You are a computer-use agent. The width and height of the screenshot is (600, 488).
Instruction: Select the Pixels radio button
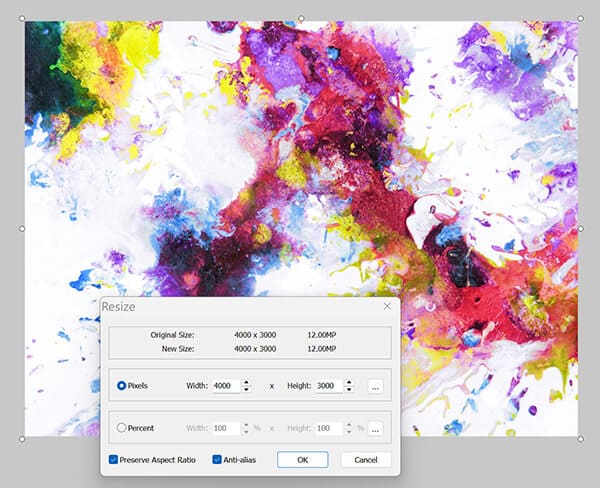pos(121,385)
